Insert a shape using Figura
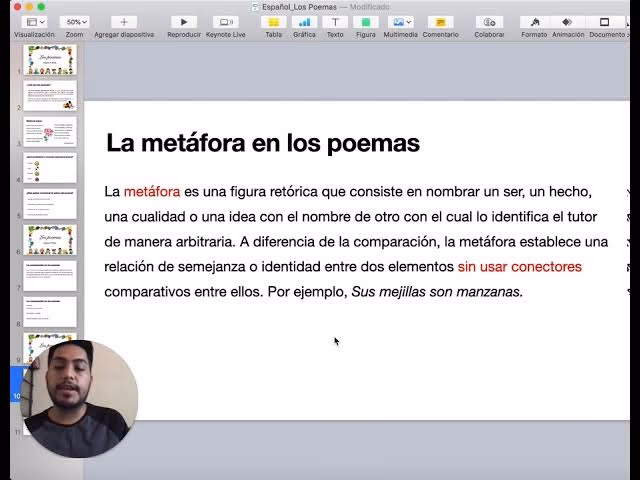The image size is (640, 480). [366, 22]
